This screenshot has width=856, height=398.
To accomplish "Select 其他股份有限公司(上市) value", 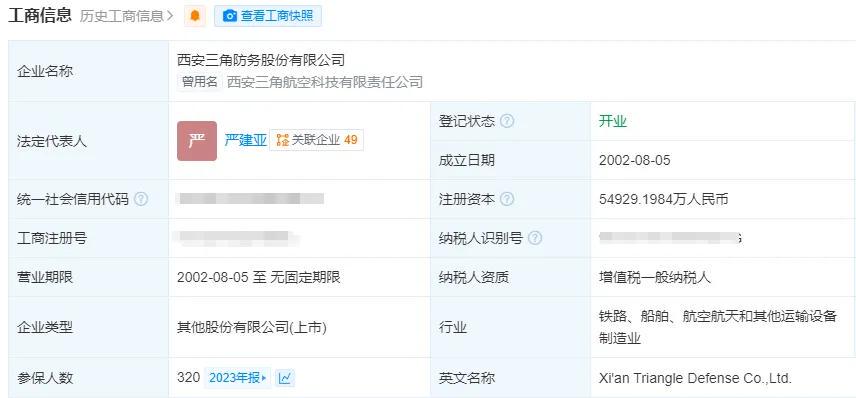I will tap(252, 327).
